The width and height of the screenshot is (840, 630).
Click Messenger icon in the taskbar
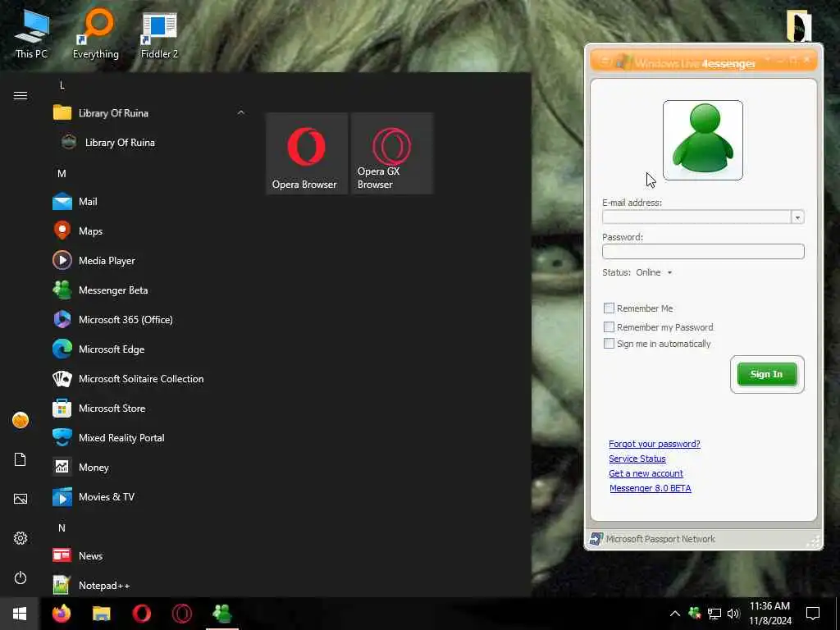pos(221,614)
